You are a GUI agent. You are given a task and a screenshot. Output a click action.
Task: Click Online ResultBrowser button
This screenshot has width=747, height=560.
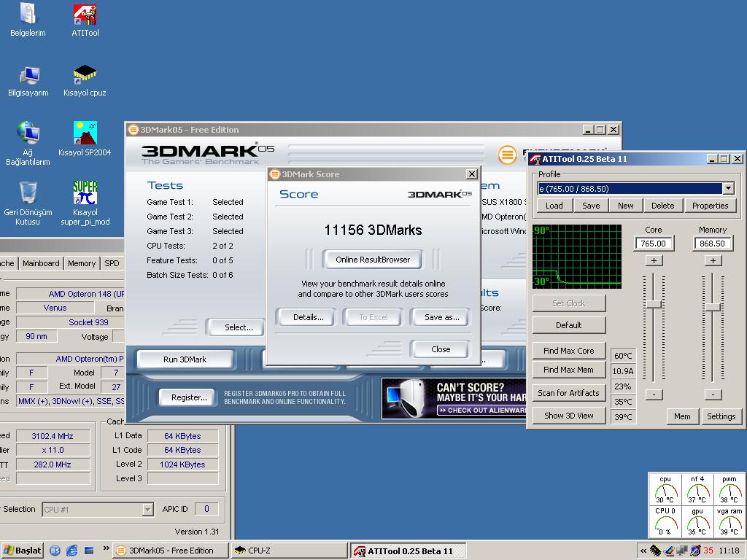pyautogui.click(x=373, y=260)
